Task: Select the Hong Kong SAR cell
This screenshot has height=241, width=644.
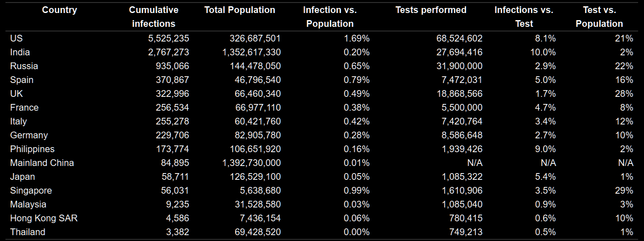Action: click(44, 218)
